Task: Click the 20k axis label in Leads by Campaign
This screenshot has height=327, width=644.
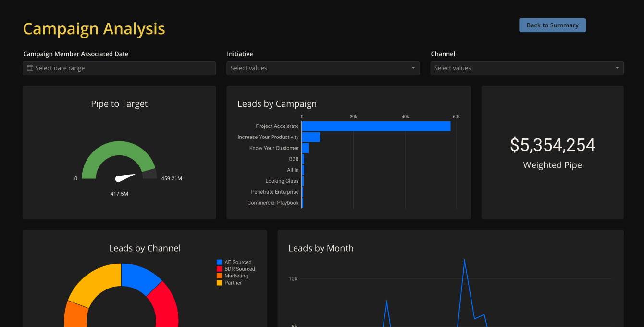Action: 353,117
